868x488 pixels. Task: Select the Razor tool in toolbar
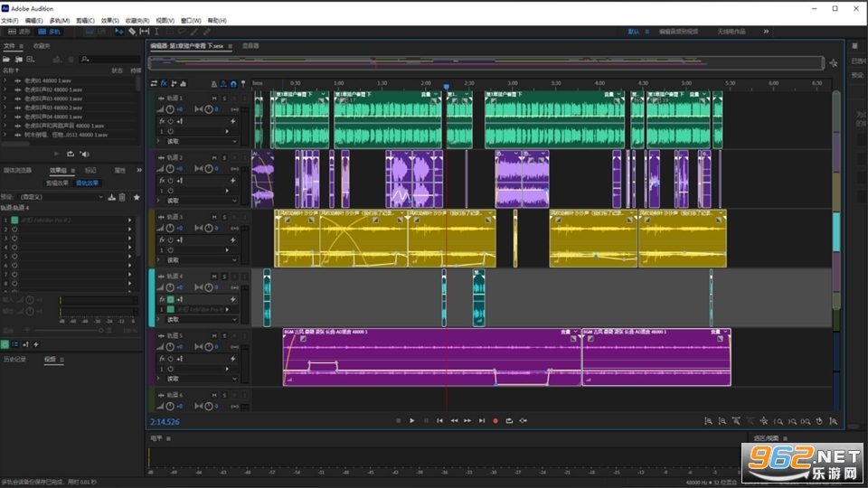pyautogui.click(x=132, y=32)
